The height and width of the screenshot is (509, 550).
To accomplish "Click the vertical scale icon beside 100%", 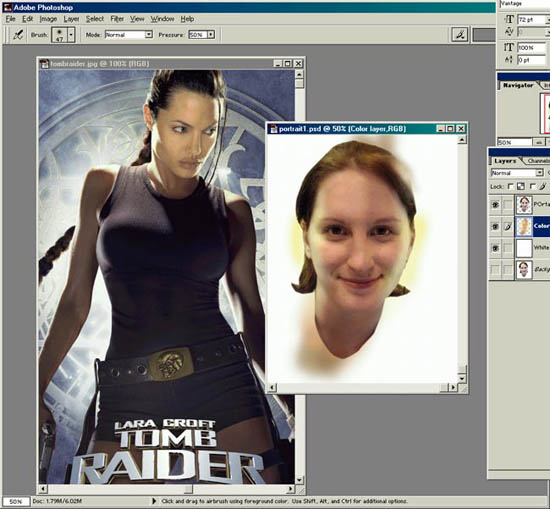I will pyautogui.click(x=509, y=47).
